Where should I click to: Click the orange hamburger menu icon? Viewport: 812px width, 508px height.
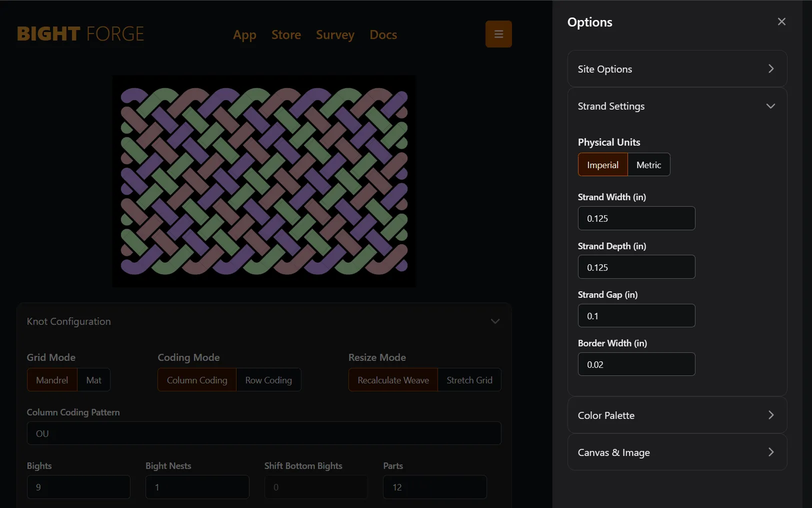[498, 34]
